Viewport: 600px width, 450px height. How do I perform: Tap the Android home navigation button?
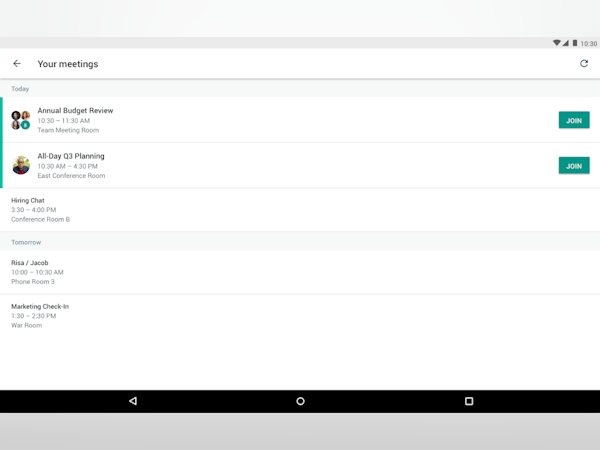(x=300, y=401)
